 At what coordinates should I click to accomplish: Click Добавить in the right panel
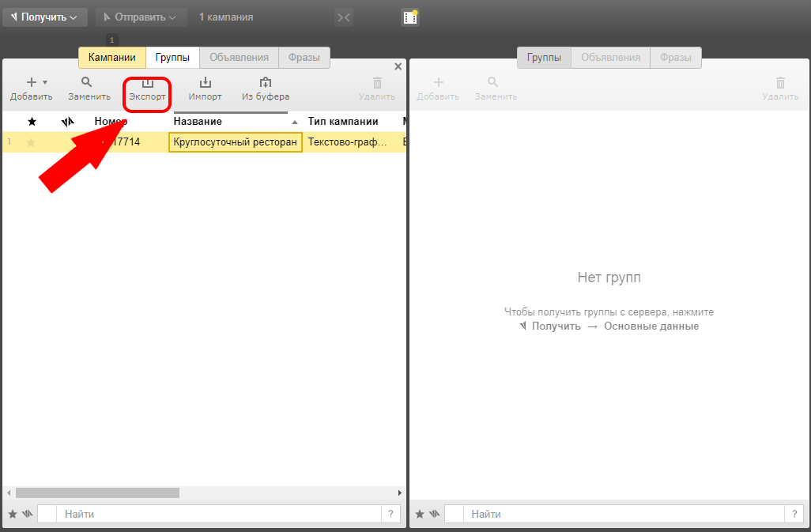[x=438, y=89]
